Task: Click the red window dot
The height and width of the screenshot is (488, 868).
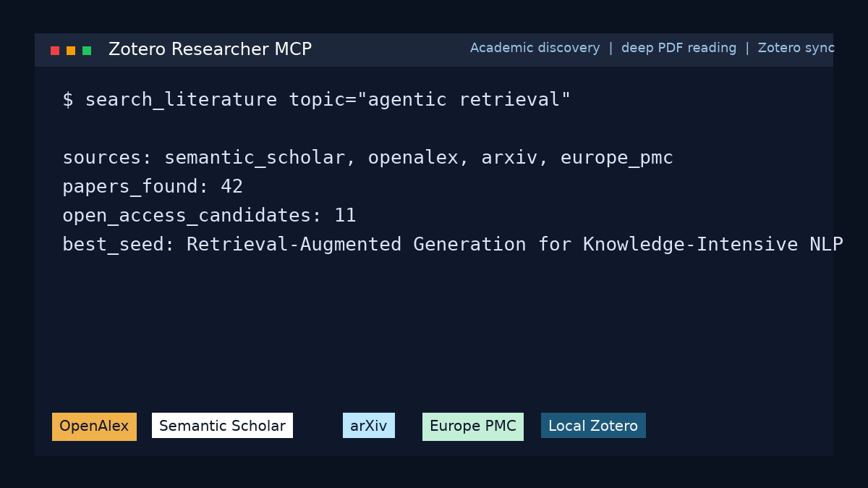Action: coord(55,51)
